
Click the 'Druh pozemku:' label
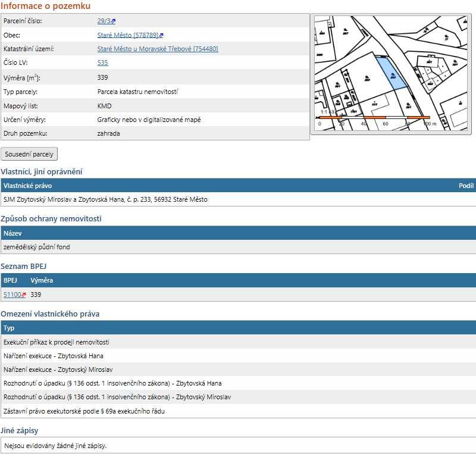[x=26, y=133]
